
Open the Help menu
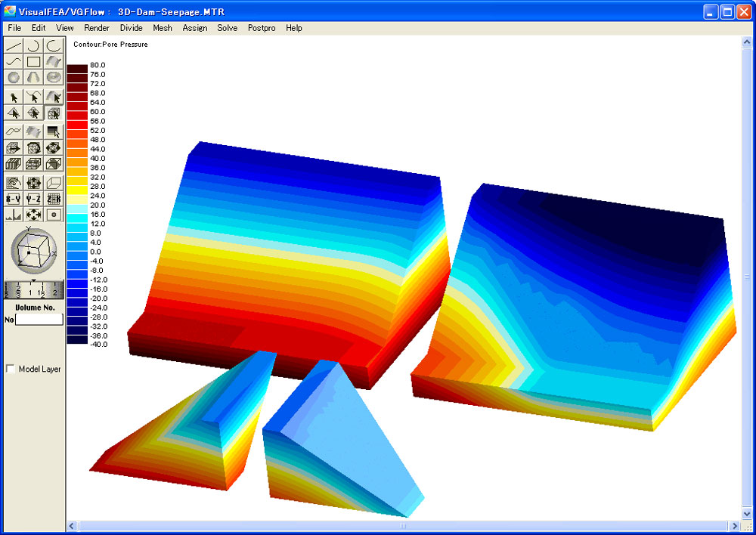point(293,28)
